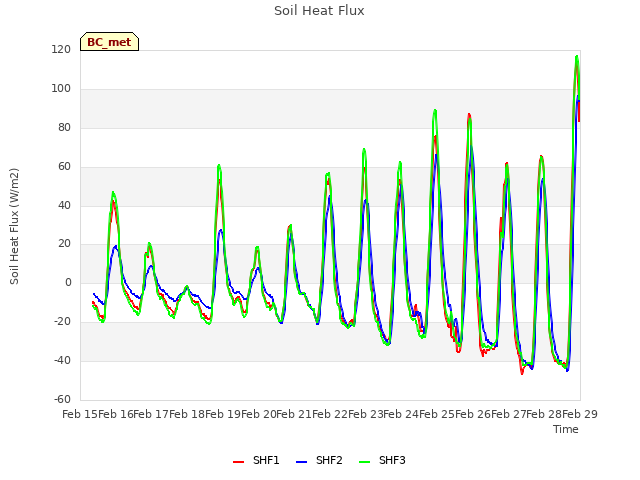Click the red SHF1 legend swatch
640x480 pixels.
coord(238,462)
